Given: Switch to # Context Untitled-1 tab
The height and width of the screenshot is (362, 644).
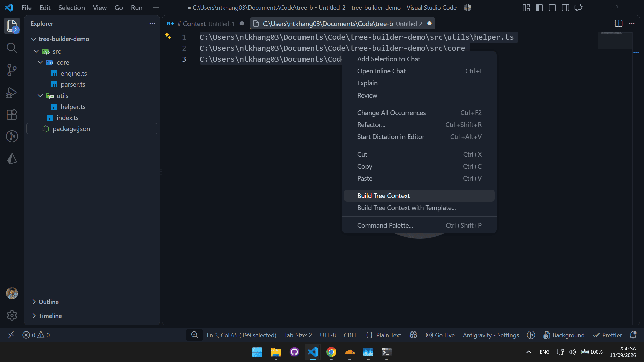Looking at the screenshot, I should pos(206,24).
